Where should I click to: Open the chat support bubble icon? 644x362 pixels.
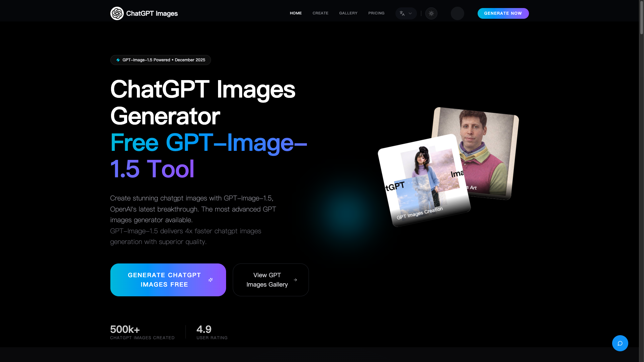620,343
